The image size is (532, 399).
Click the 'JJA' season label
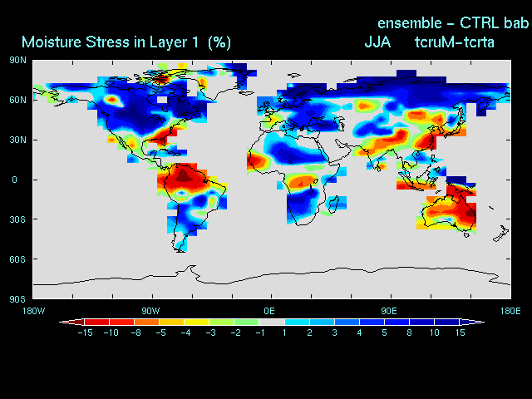[377, 42]
